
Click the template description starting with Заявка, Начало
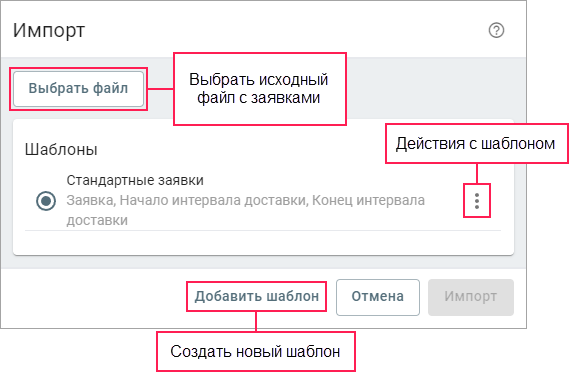pyautogui.click(x=246, y=210)
